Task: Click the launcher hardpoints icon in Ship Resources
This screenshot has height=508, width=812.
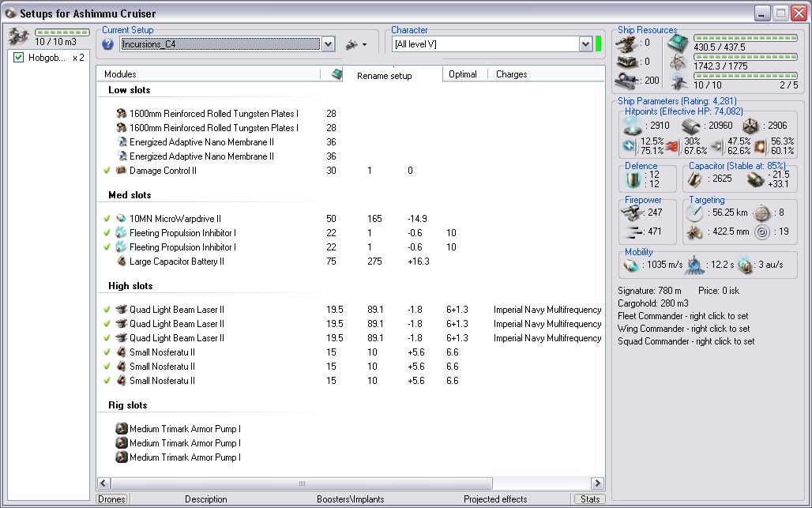Action: (x=626, y=62)
